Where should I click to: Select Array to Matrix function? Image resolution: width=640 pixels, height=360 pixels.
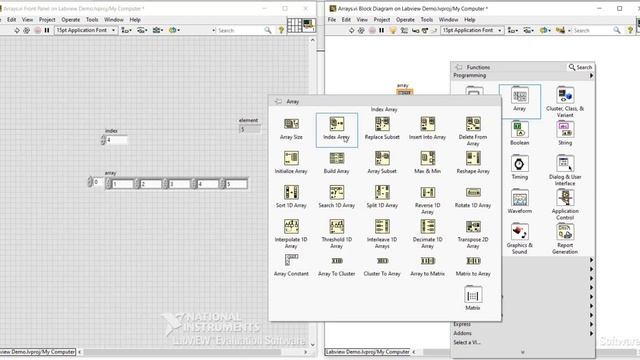[427, 266]
